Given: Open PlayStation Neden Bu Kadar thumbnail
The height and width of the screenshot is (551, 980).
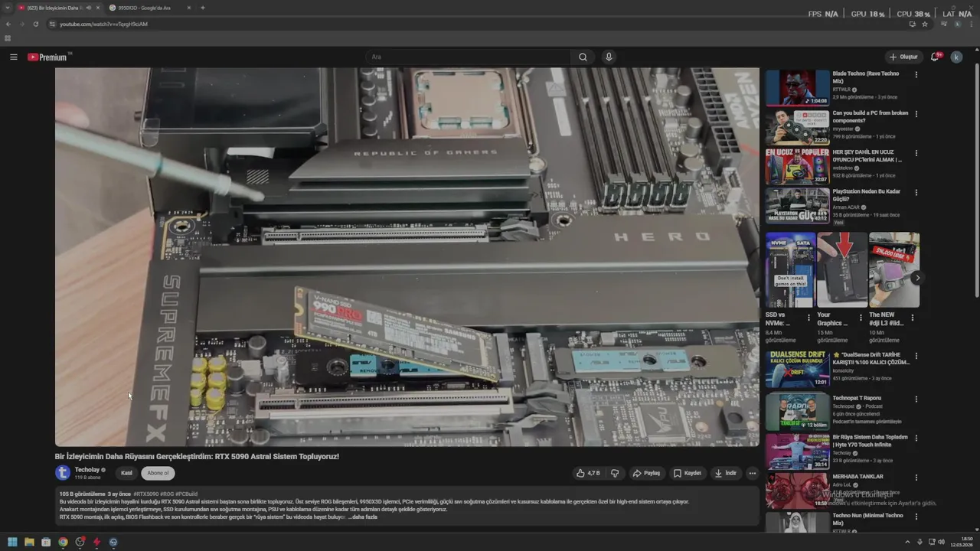Looking at the screenshot, I should [797, 205].
